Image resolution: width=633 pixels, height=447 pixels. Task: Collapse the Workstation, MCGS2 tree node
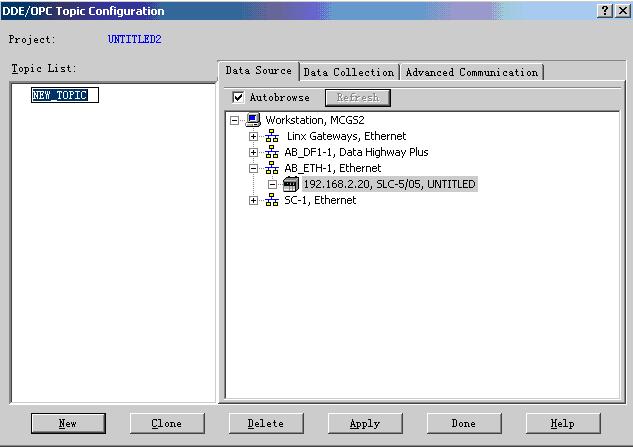tap(235, 120)
